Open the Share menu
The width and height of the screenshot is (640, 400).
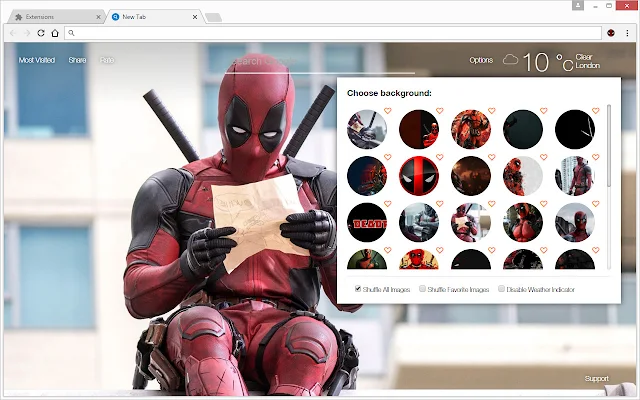[77, 60]
